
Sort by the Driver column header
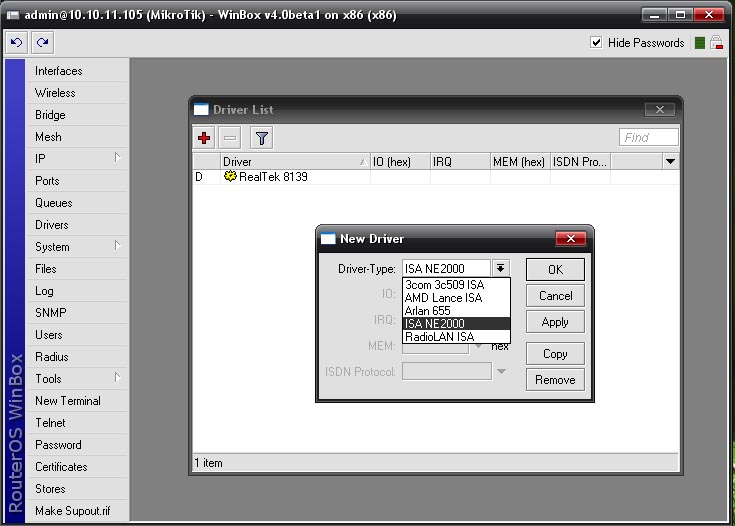(295, 162)
